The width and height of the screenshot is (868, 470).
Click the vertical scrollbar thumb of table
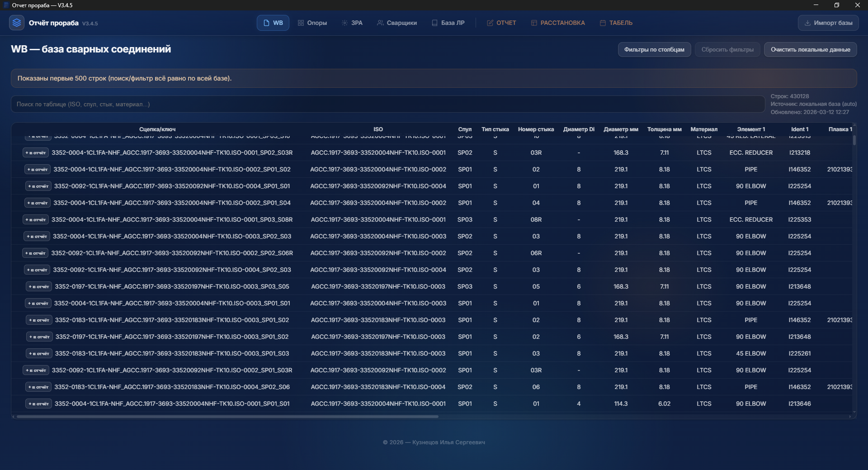[854, 140]
